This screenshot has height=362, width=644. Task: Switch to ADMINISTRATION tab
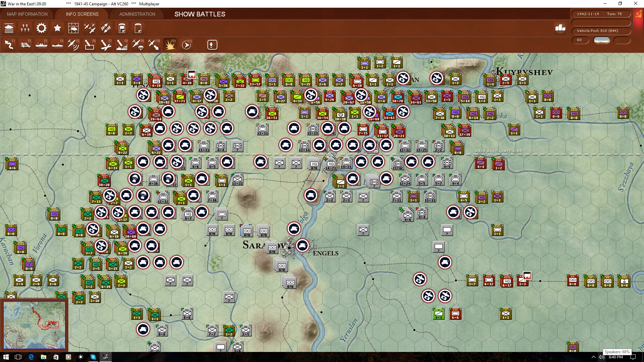[x=137, y=14]
